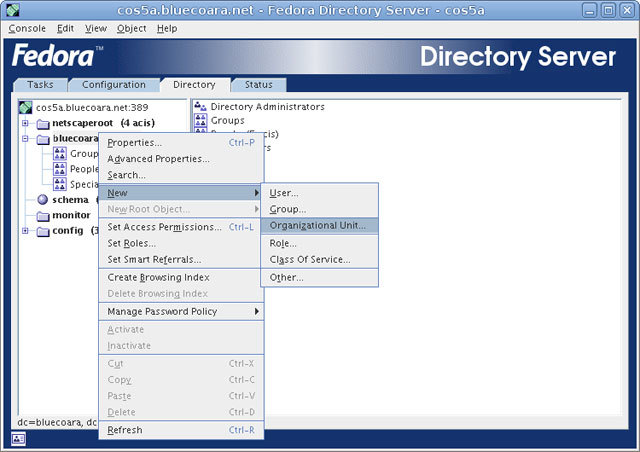Image resolution: width=640 pixels, height=452 pixels.
Task: Choose Properties... from context menu
Action: (x=181, y=143)
